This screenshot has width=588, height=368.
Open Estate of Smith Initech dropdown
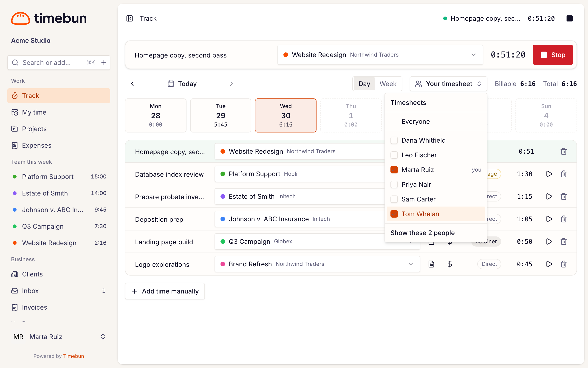(300, 196)
